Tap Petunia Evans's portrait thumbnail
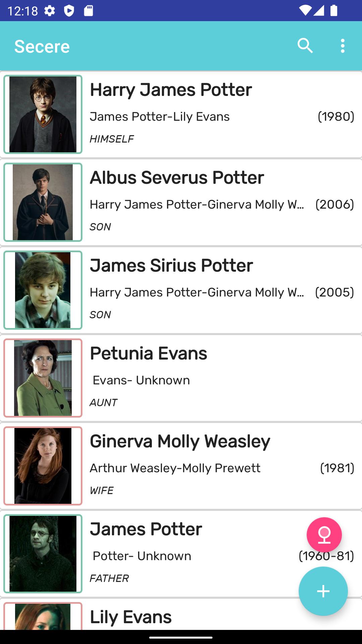This screenshot has width=362, height=644. point(43,378)
